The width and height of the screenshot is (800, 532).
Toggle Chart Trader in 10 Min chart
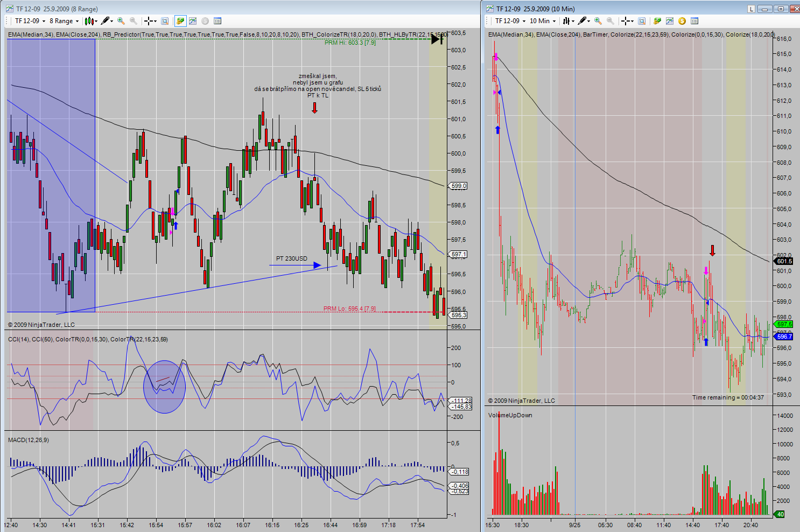(x=657, y=21)
